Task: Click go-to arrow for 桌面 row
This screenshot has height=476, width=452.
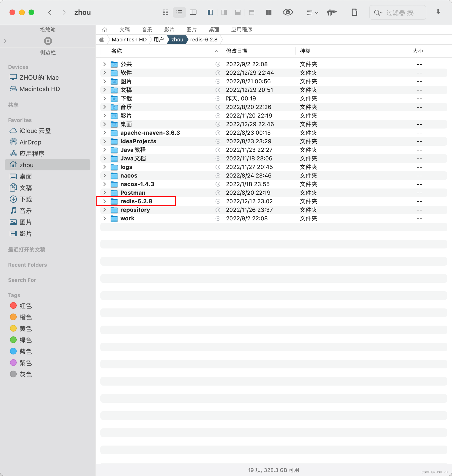Action: click(218, 124)
